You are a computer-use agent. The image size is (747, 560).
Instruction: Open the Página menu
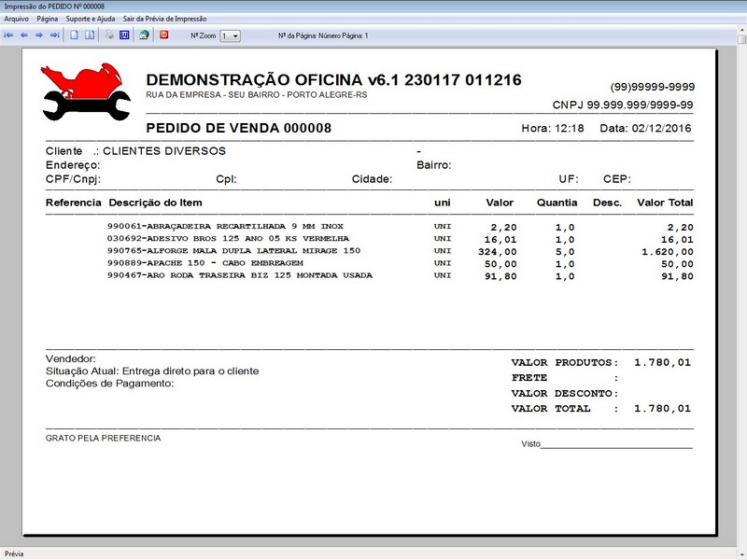[x=45, y=17]
